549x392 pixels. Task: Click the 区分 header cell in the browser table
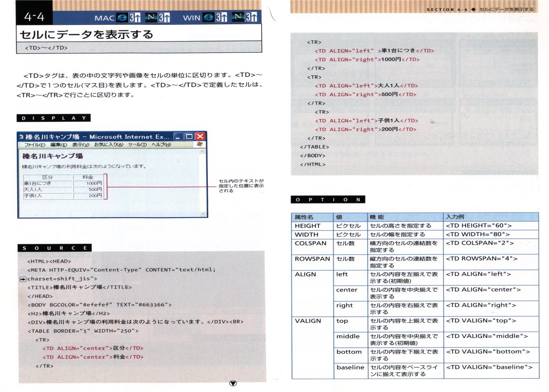48,177
